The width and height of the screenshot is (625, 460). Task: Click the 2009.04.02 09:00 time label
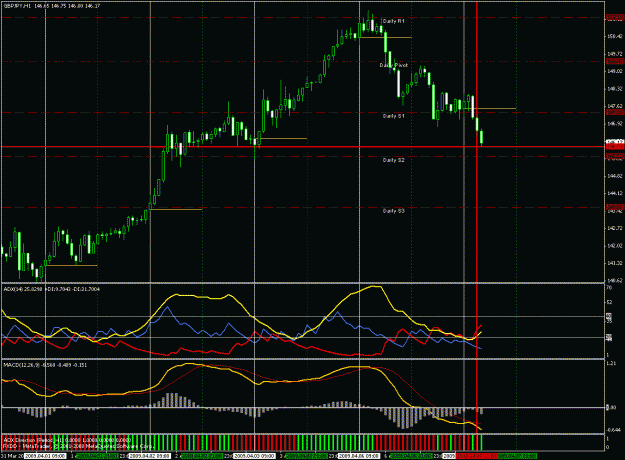tap(149, 456)
